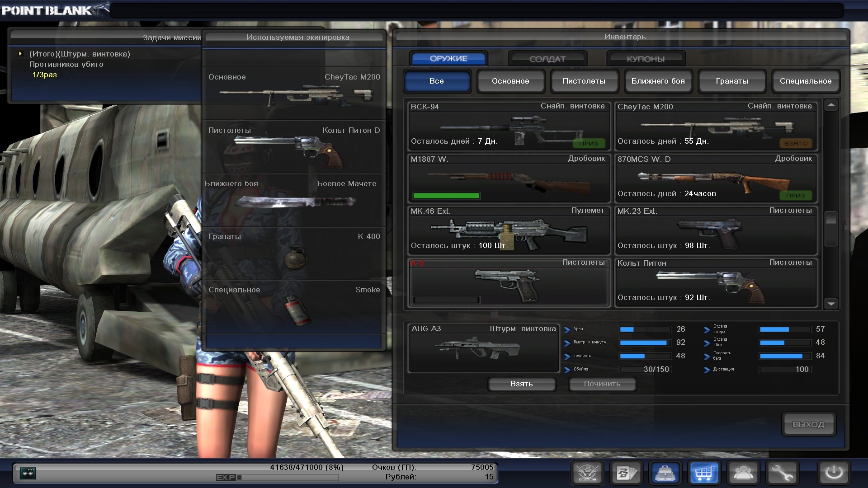This screenshot has height=488, width=868.
Task: Click the Point Blank logo
Action: pyautogui.click(x=55, y=9)
